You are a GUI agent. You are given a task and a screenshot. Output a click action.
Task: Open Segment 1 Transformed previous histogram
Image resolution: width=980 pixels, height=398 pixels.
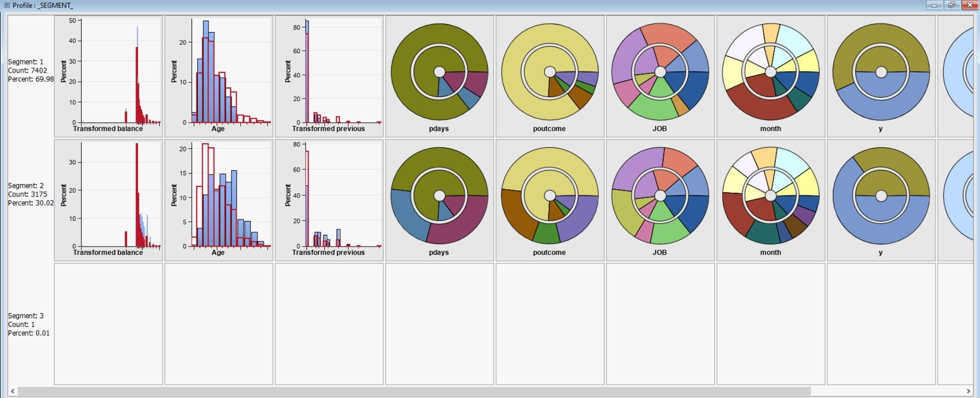pos(329,76)
